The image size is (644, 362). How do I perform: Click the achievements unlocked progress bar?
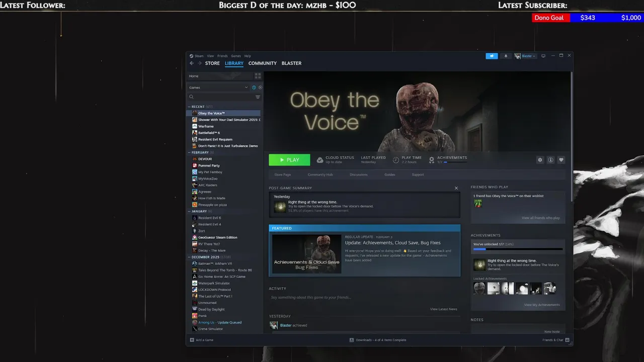pos(518,249)
